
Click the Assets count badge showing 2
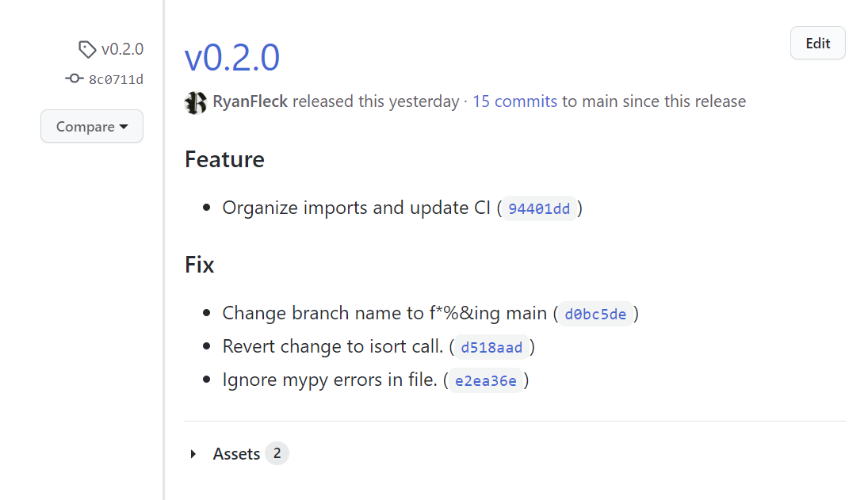tap(277, 454)
